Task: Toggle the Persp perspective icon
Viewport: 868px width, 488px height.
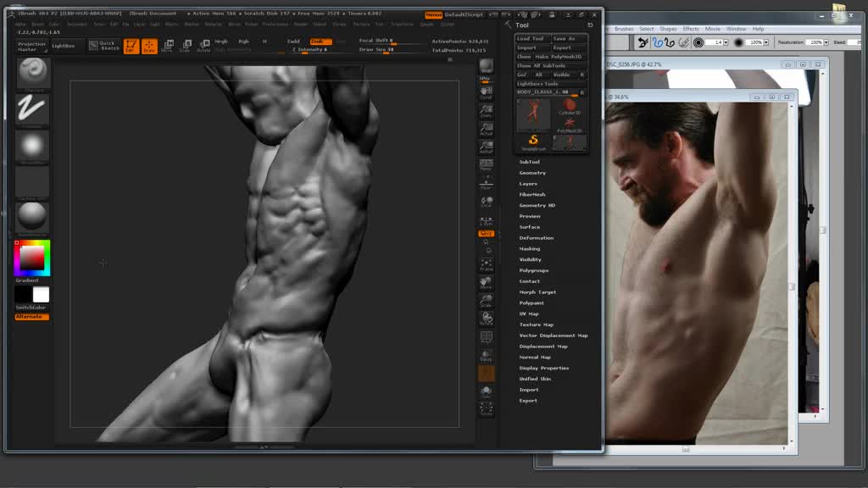Action: click(486, 164)
